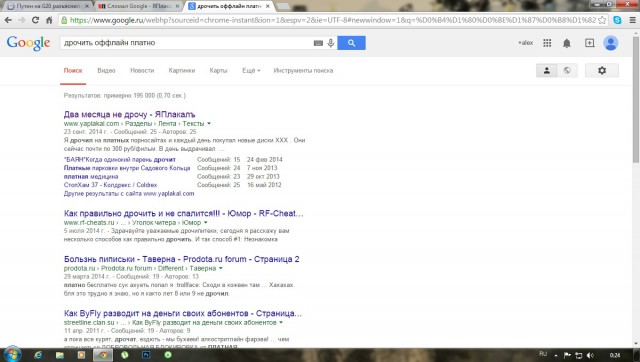Viewport: 640px width, 362px height.
Task: Open the blue account avatar
Action: [x=611, y=43]
